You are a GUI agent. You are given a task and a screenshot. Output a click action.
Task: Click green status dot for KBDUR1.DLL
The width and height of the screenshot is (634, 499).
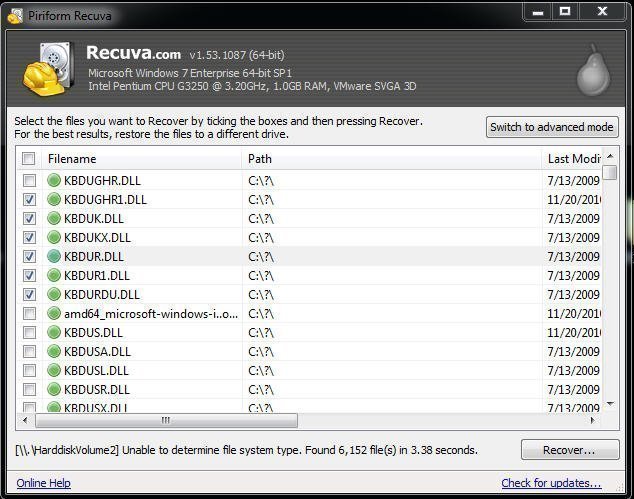tap(54, 275)
